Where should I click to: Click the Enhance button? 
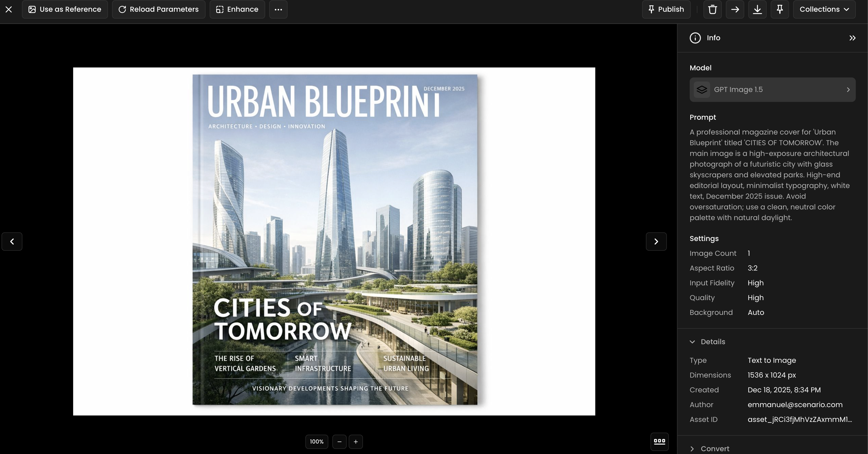click(x=237, y=9)
